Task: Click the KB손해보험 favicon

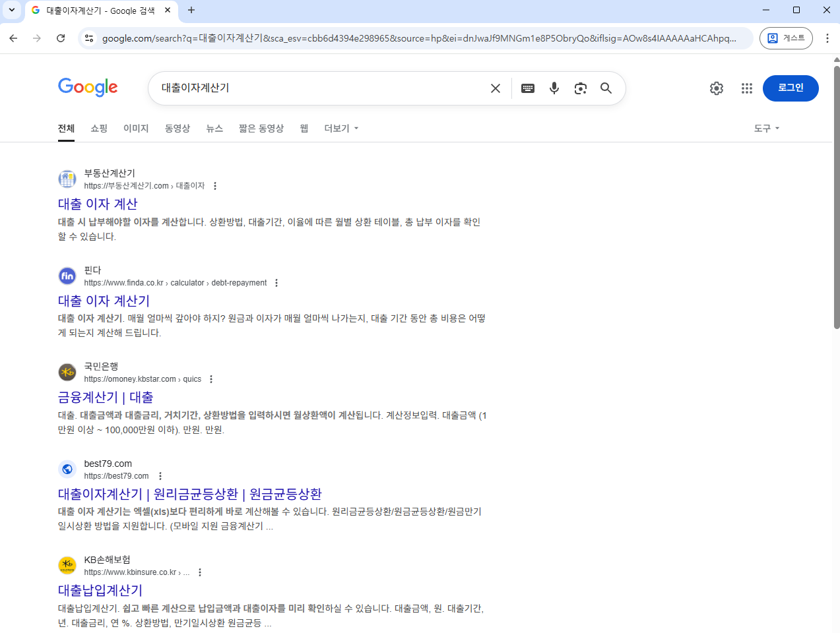Action: (67, 565)
